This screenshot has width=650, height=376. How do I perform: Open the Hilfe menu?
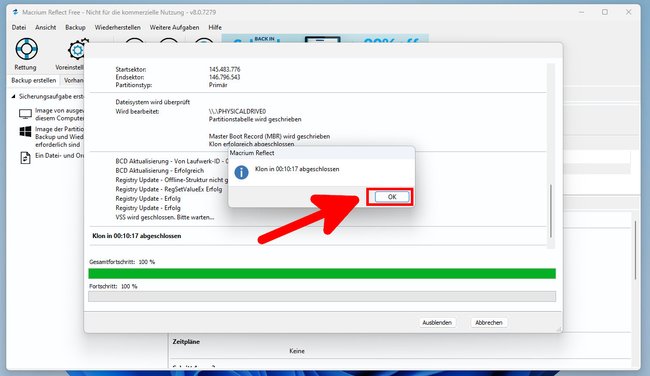(x=215, y=27)
